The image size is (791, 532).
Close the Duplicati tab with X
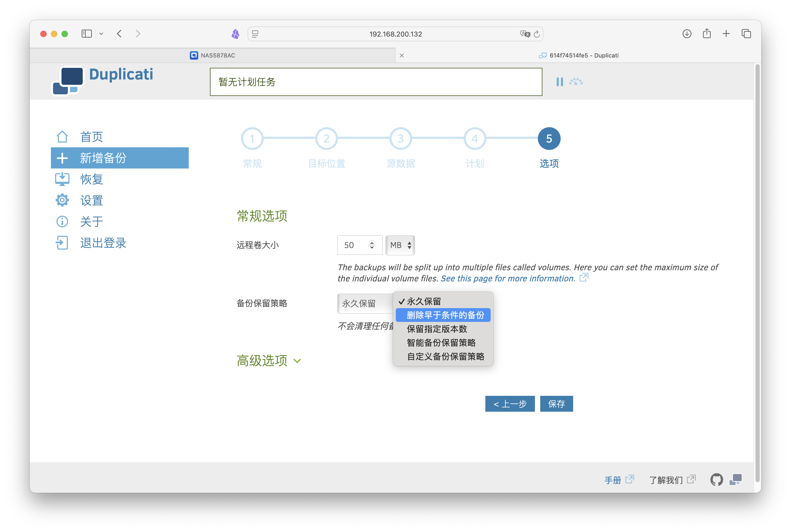pos(402,55)
